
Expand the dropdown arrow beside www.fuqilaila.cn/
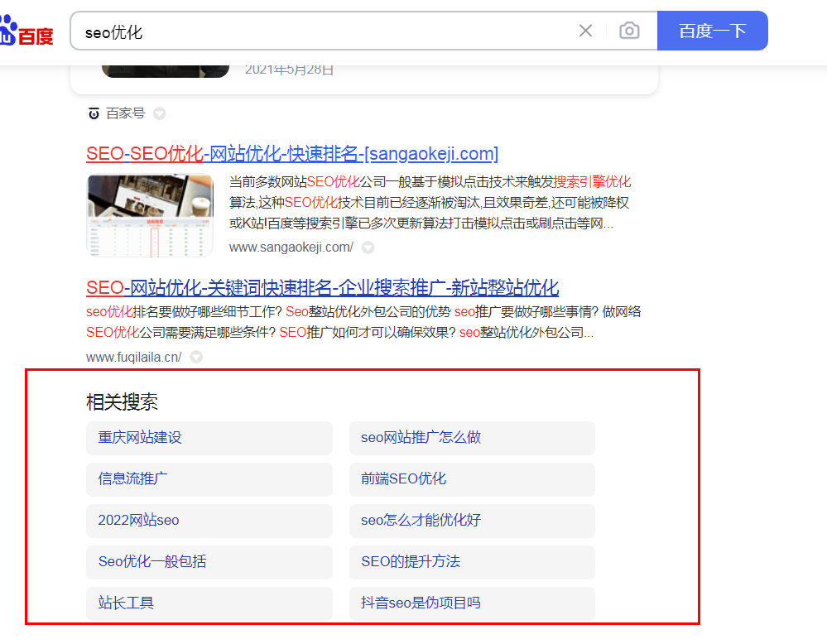pyautogui.click(x=196, y=357)
